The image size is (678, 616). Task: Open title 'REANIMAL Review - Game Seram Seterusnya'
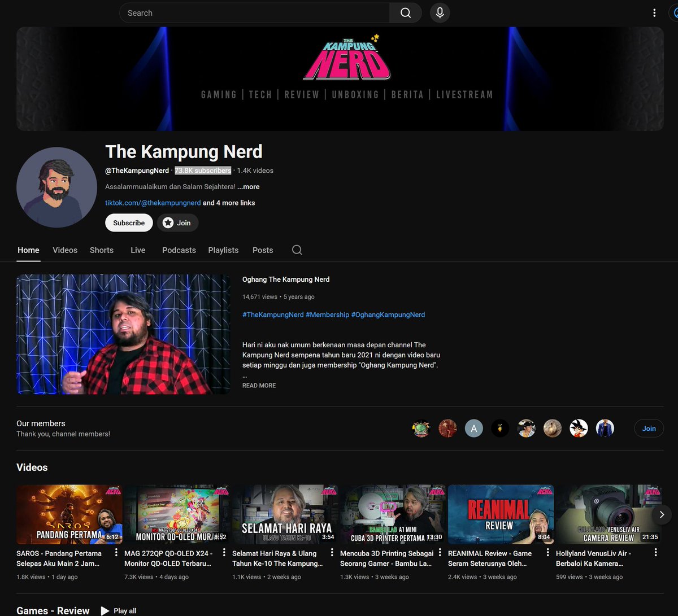point(490,558)
